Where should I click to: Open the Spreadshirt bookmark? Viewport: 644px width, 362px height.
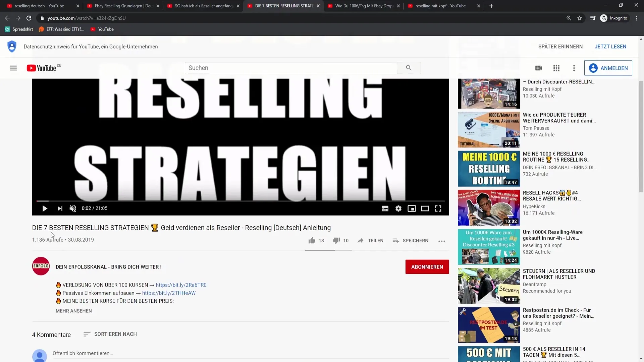click(x=19, y=29)
